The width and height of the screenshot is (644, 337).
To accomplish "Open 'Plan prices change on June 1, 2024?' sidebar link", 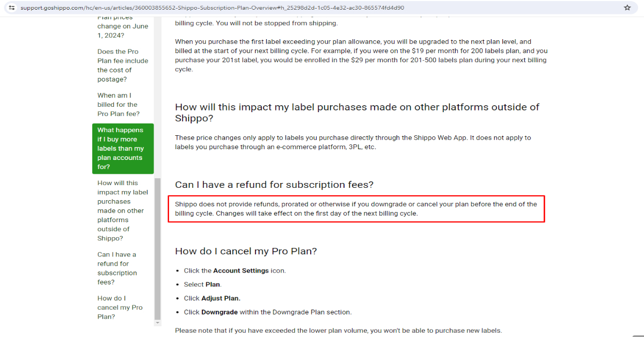I will [x=123, y=27].
